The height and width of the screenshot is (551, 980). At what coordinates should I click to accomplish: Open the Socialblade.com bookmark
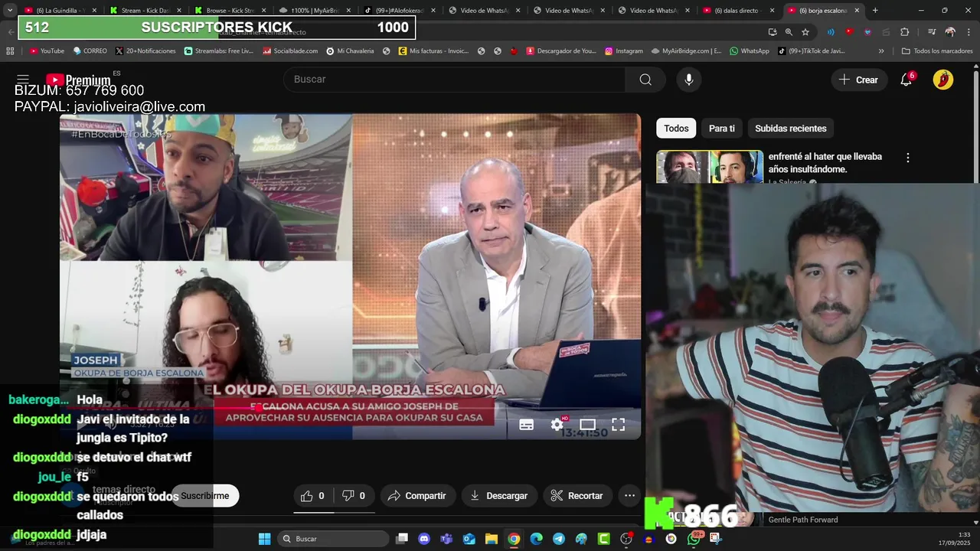290,51
